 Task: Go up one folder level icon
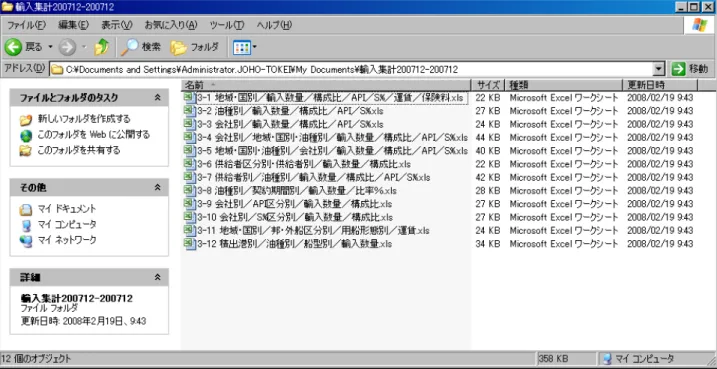pyautogui.click(x=102, y=47)
